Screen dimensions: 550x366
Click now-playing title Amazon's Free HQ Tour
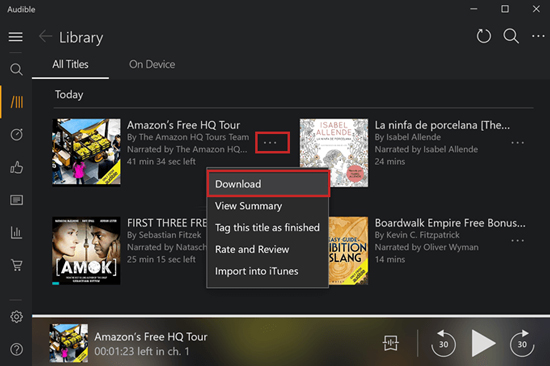coord(151,337)
